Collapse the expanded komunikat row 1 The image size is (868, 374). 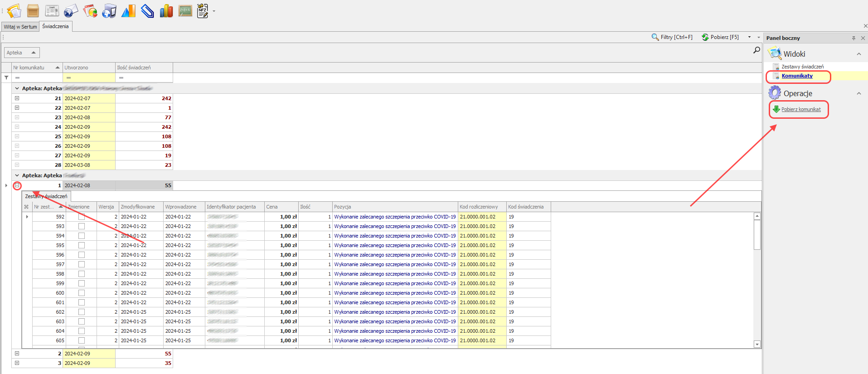[x=17, y=185]
